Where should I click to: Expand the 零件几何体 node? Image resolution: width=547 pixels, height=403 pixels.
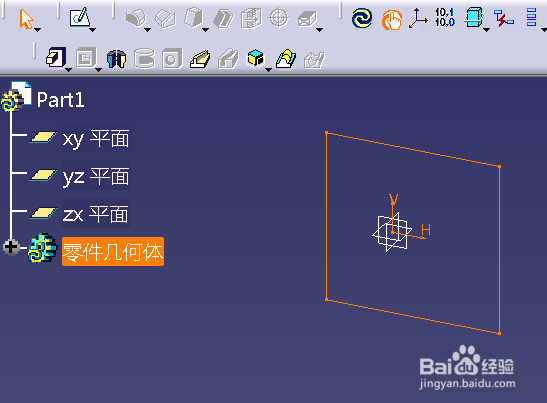point(11,247)
